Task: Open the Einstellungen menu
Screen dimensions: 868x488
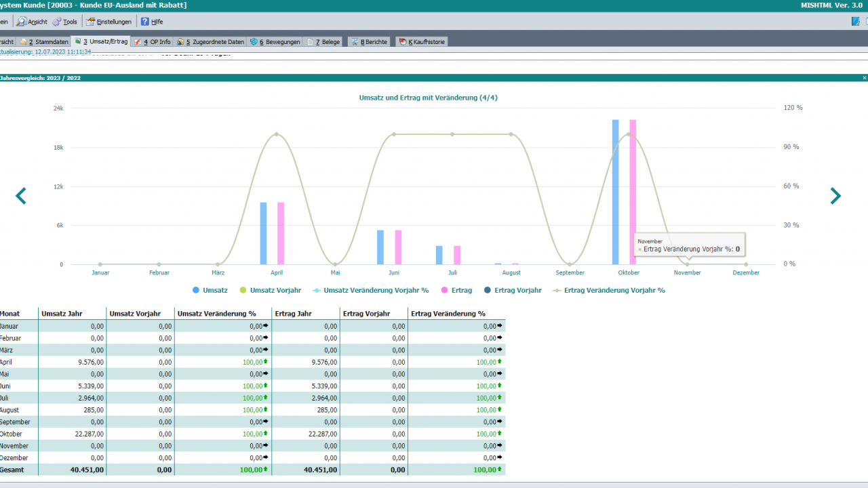Action: [x=108, y=22]
